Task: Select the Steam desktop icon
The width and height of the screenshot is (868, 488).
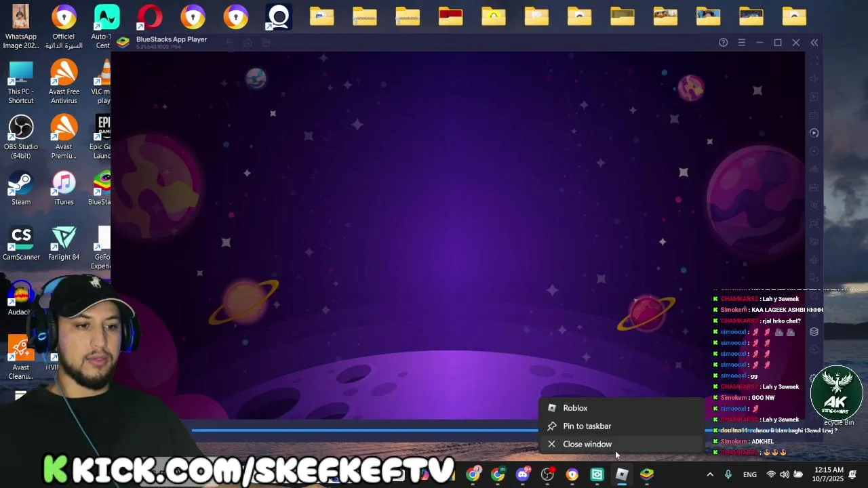Action: (21, 188)
